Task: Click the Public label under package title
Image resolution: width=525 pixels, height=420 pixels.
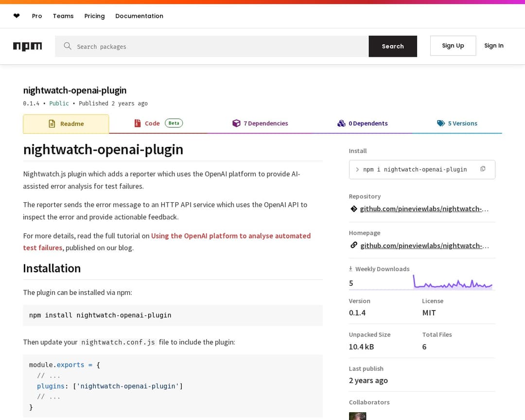Action: pos(59,103)
